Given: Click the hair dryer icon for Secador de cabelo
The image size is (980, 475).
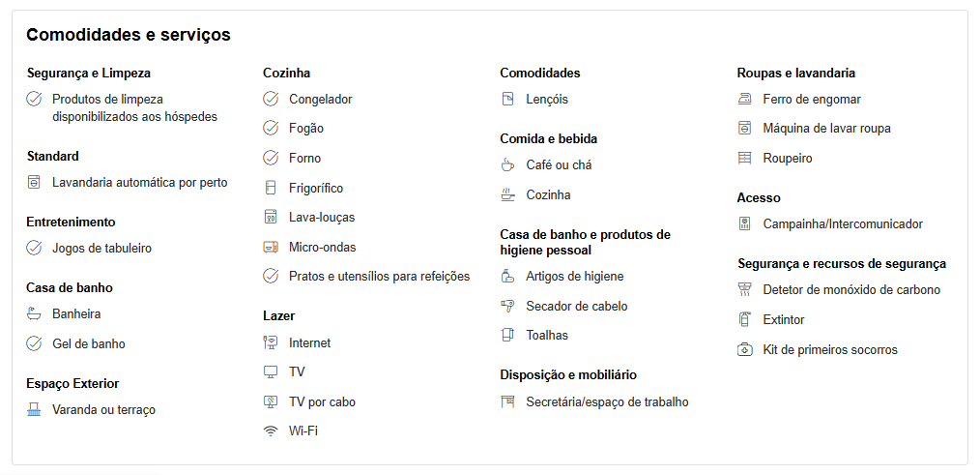Looking at the screenshot, I should (507, 306).
